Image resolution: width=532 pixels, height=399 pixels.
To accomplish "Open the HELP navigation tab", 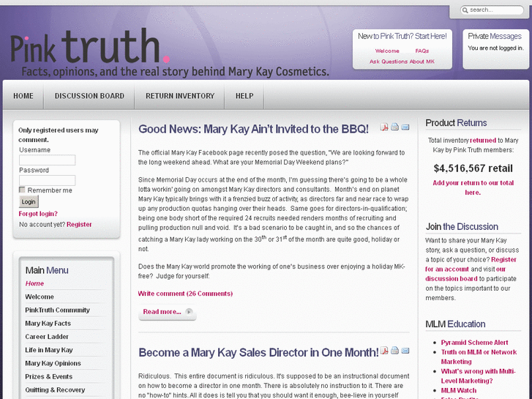I will [244, 96].
